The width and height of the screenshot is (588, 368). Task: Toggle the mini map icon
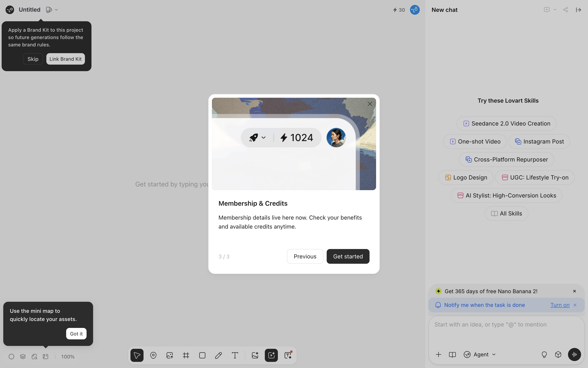tap(46, 357)
